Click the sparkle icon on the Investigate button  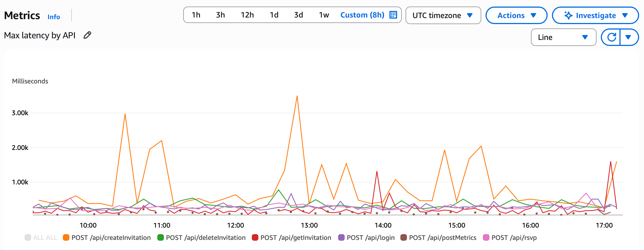click(568, 15)
